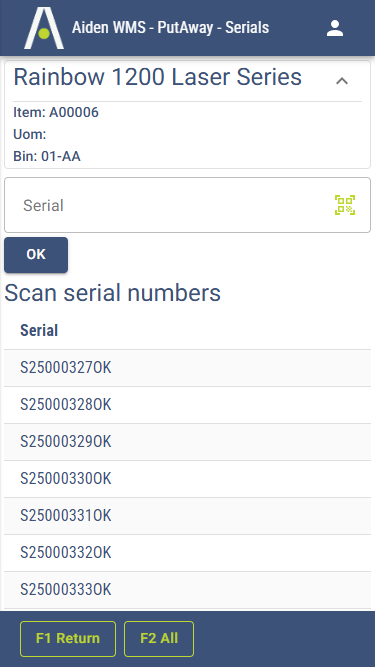This screenshot has width=375, height=667.
Task: Click the Bin: 01-AA label
Action: 47,156
